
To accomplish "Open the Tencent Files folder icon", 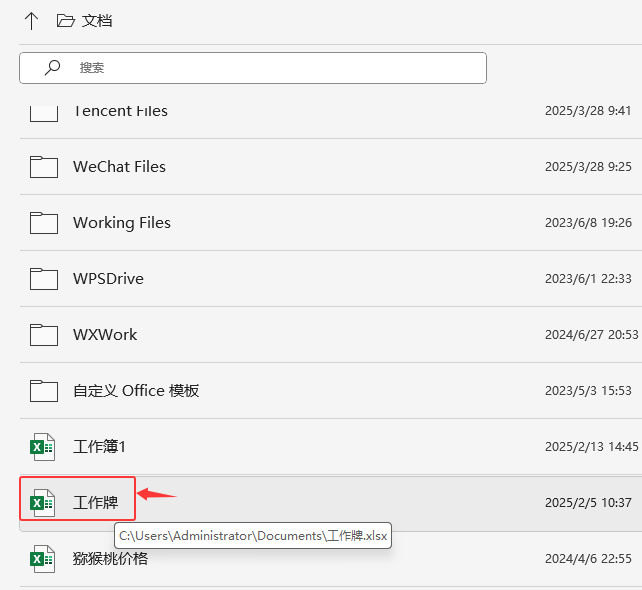I will (44, 113).
